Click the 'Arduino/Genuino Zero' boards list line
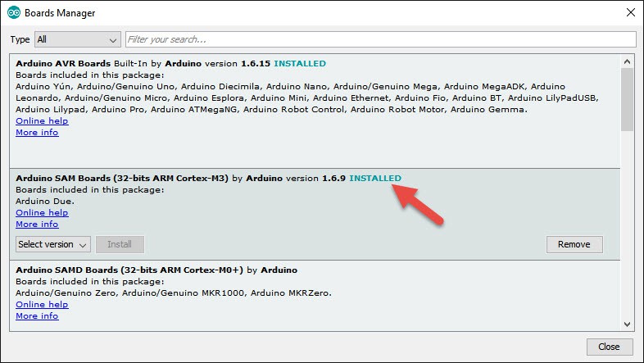The image size is (644, 363). tap(174, 293)
